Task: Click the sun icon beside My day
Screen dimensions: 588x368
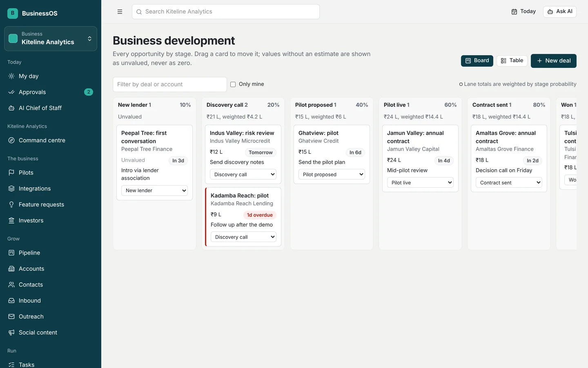Action: click(x=11, y=76)
